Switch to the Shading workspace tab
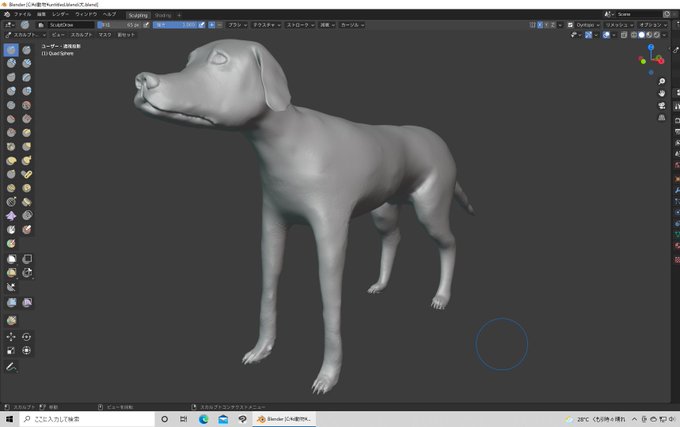Viewport: 680px width, 427px height. [163, 15]
